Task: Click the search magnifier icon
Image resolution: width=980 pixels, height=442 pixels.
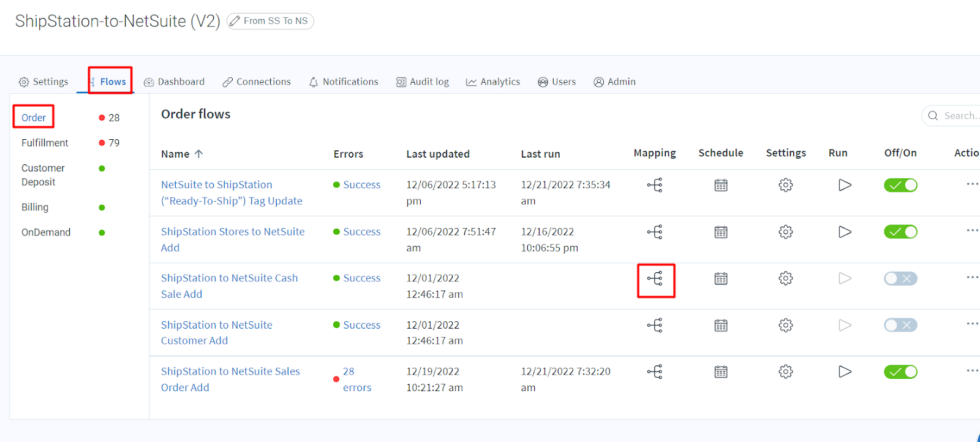Action: tap(933, 115)
